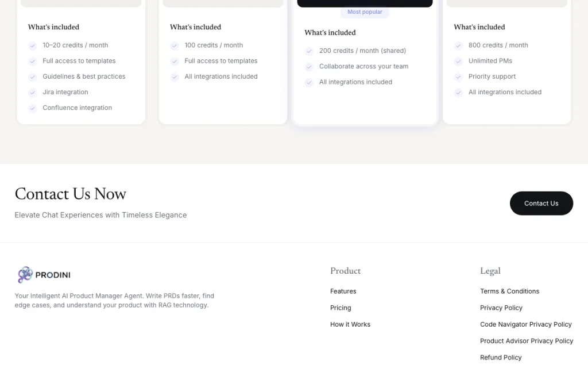588x368 pixels.
Task: Click "What's included" heading in the 800 credits card
Action: click(x=479, y=27)
